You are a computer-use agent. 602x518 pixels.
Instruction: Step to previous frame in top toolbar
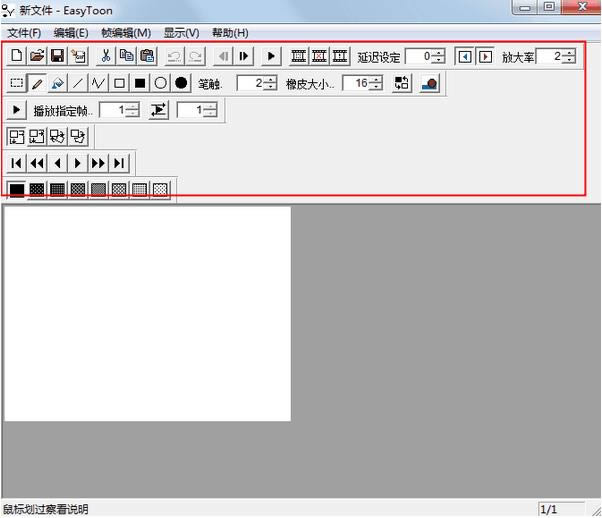tap(223, 56)
